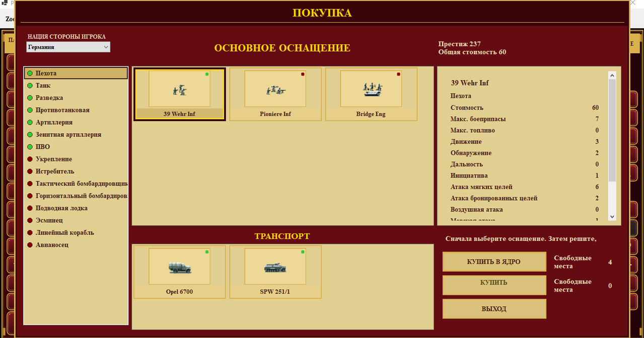Image resolution: width=644 pixels, height=338 pixels.
Task: Click the green dot next to Пехота
Action: tap(30, 73)
